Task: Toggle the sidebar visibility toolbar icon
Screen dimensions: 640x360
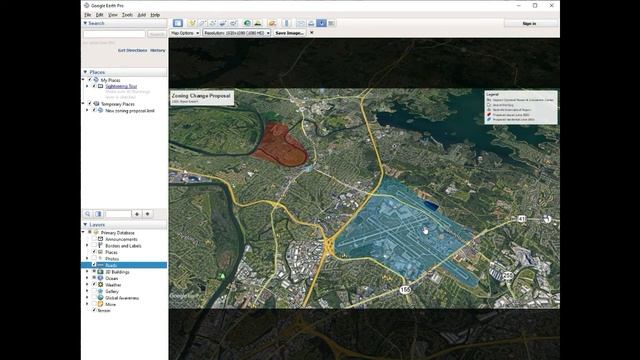Action: [178, 23]
